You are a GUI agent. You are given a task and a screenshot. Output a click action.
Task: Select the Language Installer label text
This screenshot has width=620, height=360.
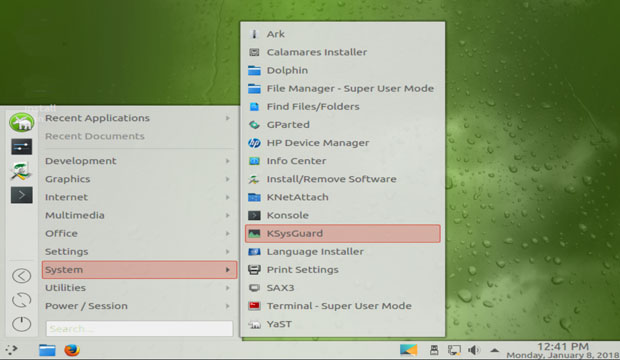[315, 252]
